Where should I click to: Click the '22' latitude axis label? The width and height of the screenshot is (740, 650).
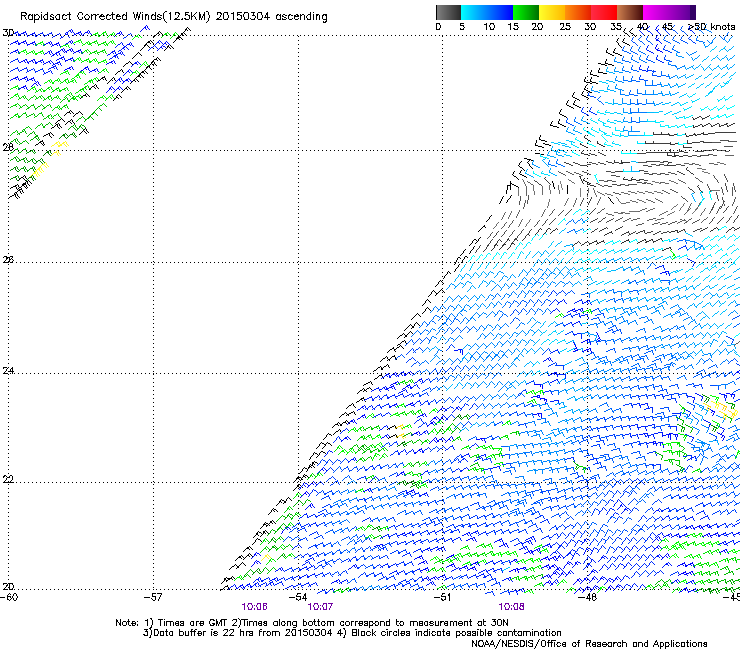pos(8,480)
